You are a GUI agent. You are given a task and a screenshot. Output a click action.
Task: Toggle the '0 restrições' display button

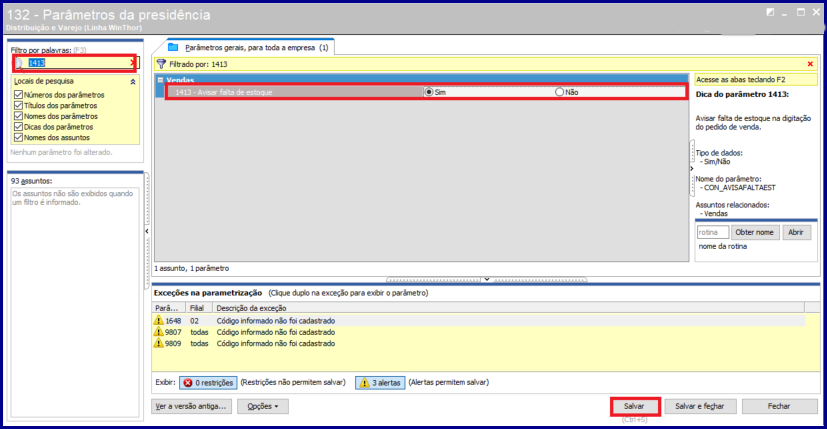[x=208, y=383]
